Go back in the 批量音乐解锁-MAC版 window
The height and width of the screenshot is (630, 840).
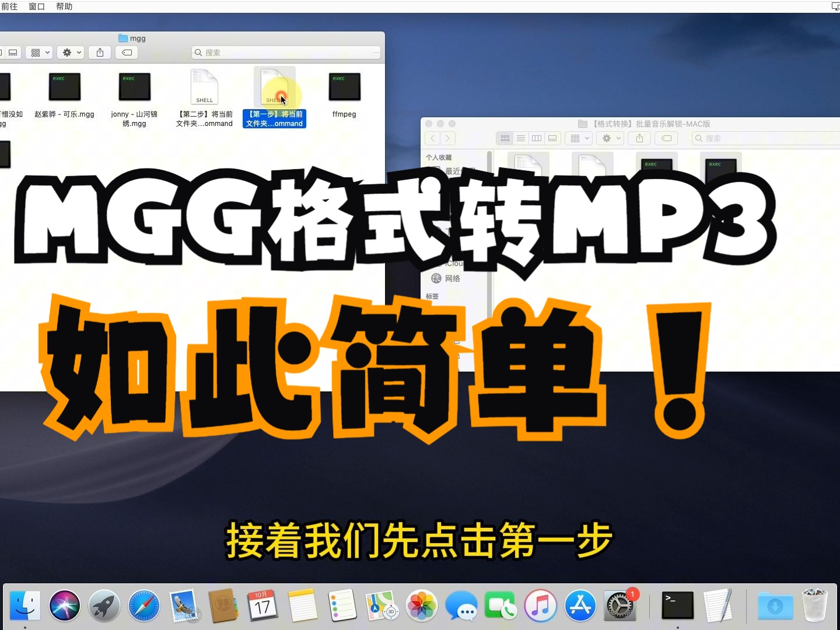(x=433, y=138)
